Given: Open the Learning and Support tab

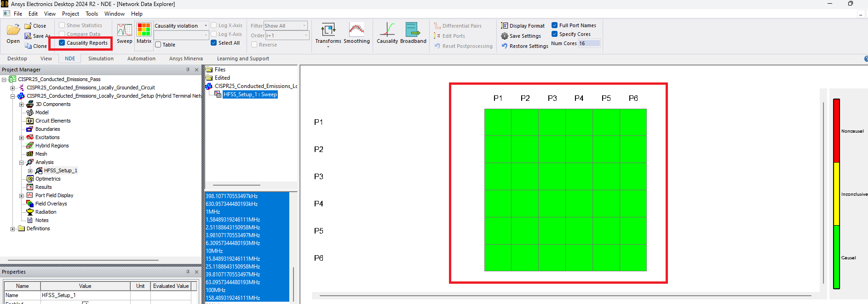Looking at the screenshot, I should click(x=243, y=58).
